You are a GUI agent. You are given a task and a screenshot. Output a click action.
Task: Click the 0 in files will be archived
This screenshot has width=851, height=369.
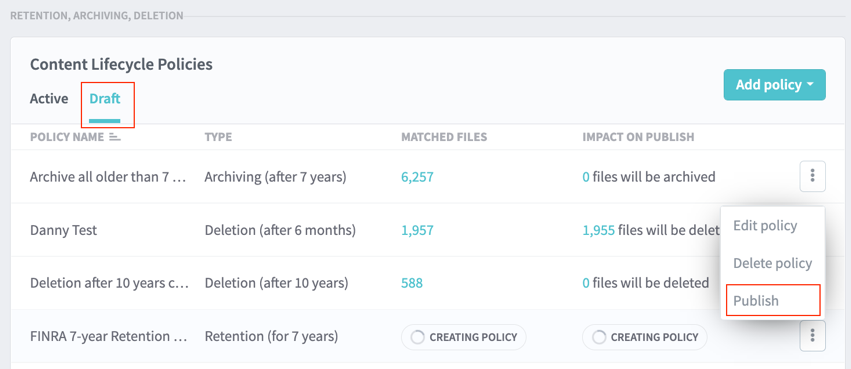point(586,177)
